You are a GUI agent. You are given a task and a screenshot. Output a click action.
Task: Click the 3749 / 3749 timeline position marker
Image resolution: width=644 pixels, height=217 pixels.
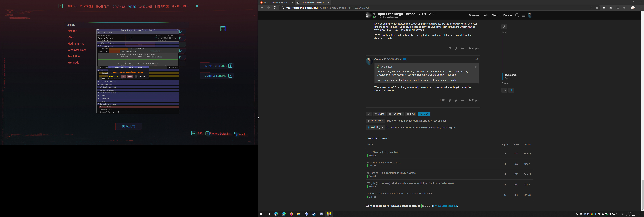[x=510, y=75]
